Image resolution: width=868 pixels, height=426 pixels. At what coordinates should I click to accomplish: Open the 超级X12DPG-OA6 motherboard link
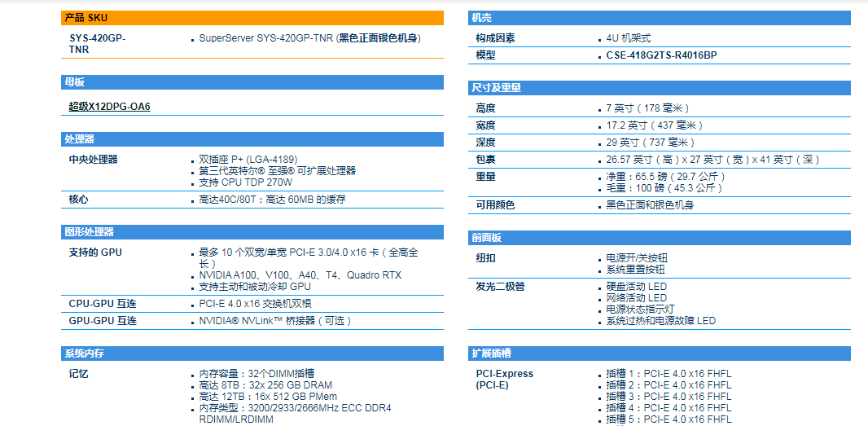[109, 107]
